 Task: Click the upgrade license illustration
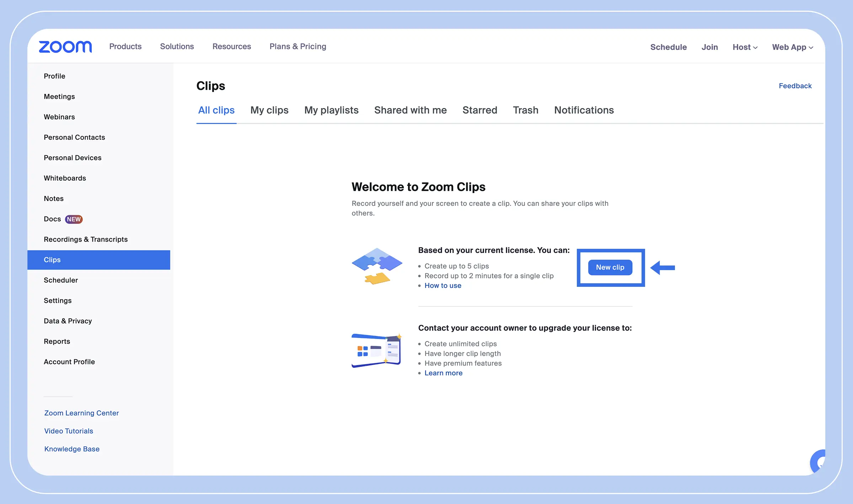tap(377, 350)
